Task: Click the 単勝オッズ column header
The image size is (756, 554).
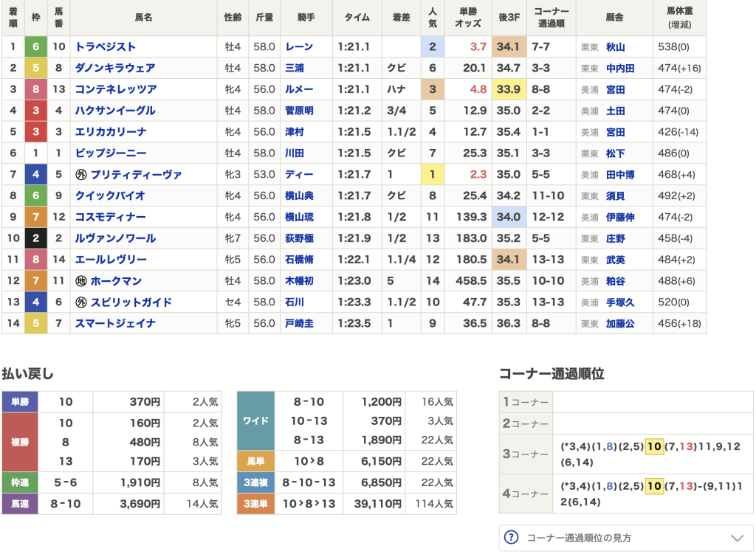Action: point(467,18)
